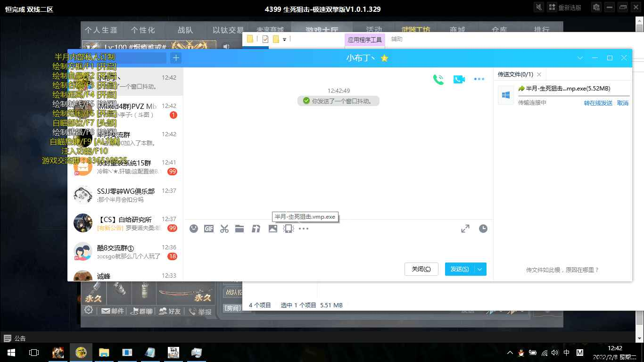This screenshot has height=362, width=644.
Task: Open the 战队 tab in the game
Action: 185,30
